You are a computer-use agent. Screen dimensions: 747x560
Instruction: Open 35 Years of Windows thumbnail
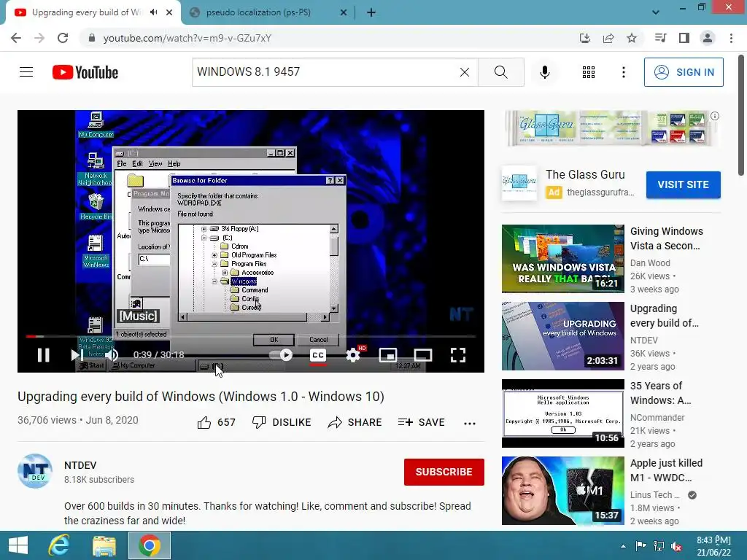562,413
